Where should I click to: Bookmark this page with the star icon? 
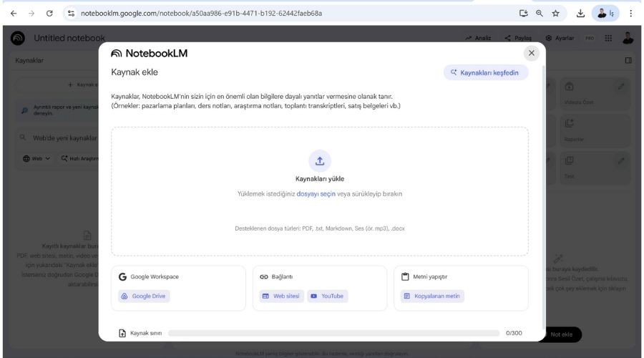point(555,13)
